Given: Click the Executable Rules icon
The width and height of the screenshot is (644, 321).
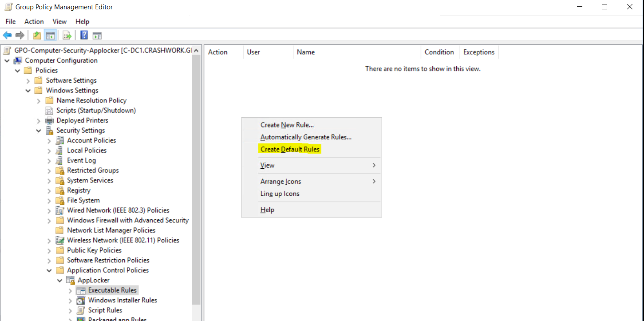Looking at the screenshot, I should [x=81, y=290].
